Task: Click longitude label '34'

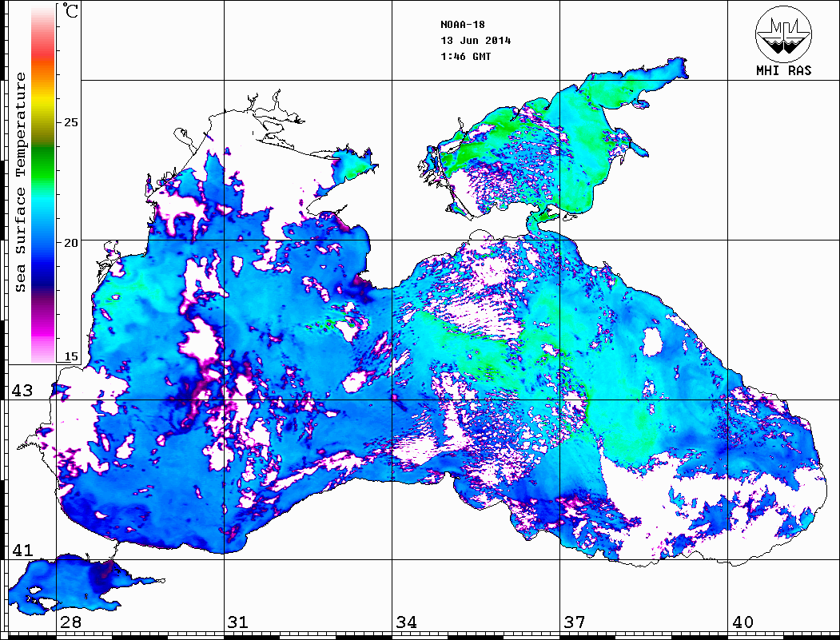Action: pos(406,622)
